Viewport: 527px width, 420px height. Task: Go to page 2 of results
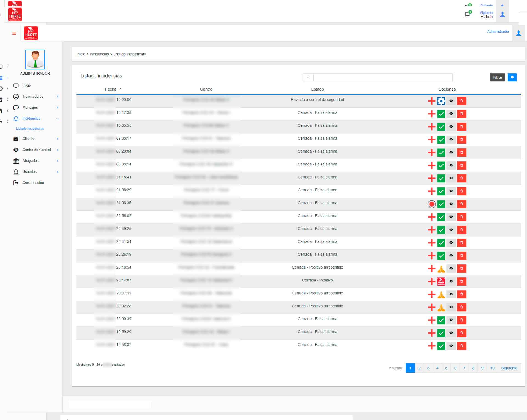(x=419, y=368)
